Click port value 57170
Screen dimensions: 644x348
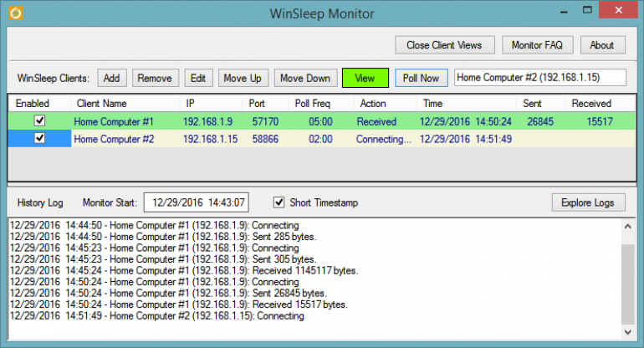point(265,121)
